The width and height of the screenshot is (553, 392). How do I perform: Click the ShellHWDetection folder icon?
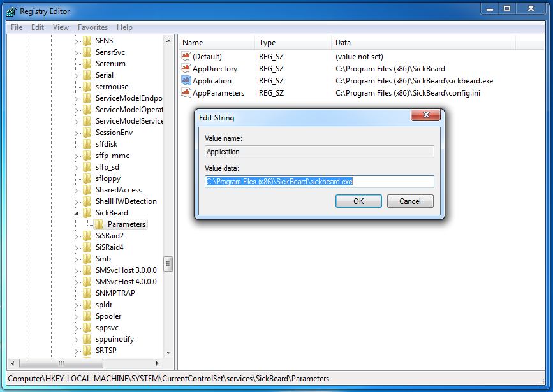[87, 201]
